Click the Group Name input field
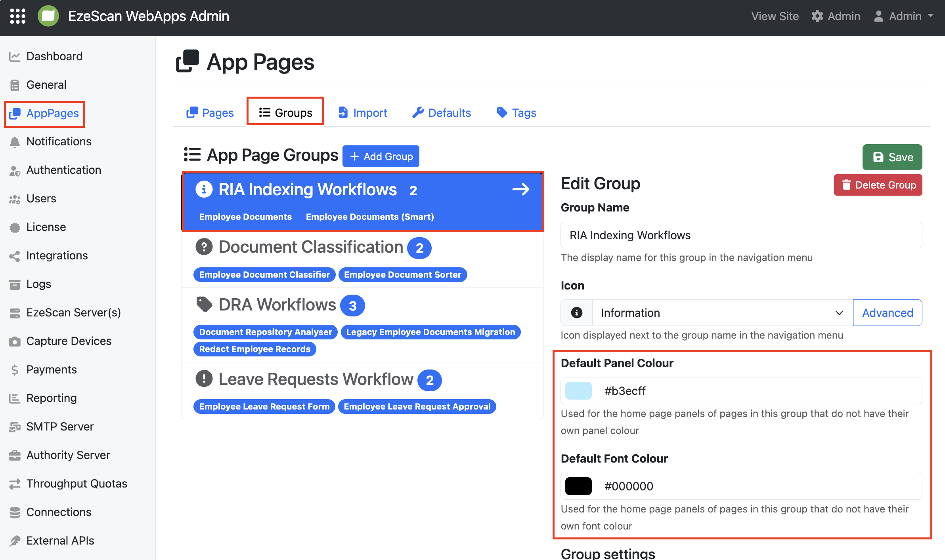This screenshot has height=560, width=945. [x=741, y=235]
